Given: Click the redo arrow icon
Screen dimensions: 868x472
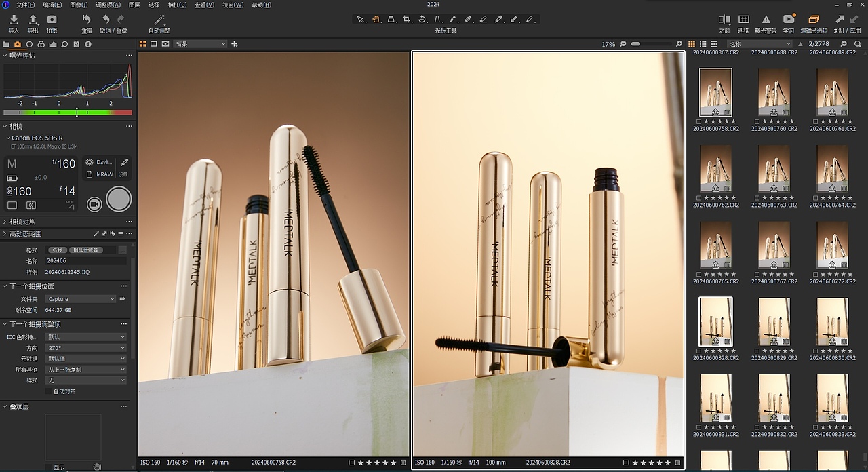Looking at the screenshot, I should [121, 20].
